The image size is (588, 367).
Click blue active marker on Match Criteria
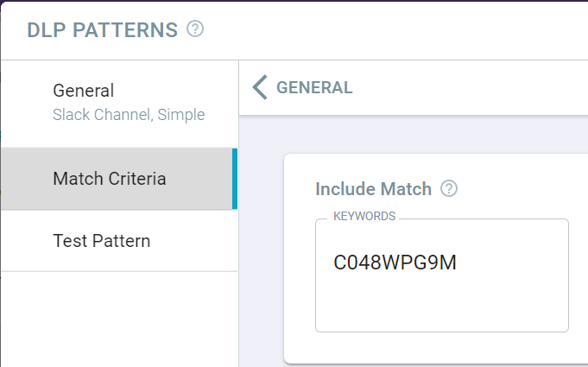click(235, 179)
